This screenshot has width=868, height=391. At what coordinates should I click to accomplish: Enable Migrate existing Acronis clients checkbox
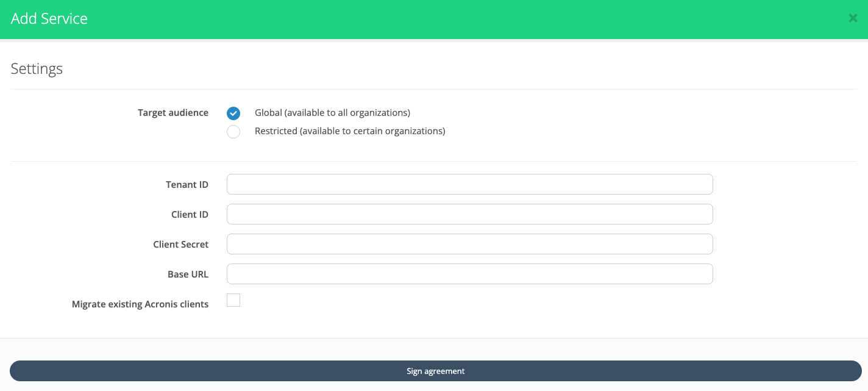point(233,300)
